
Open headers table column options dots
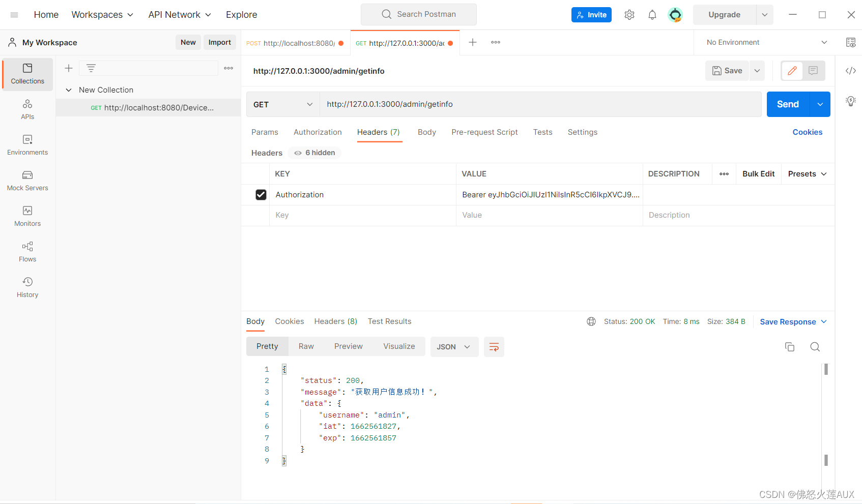coord(724,174)
